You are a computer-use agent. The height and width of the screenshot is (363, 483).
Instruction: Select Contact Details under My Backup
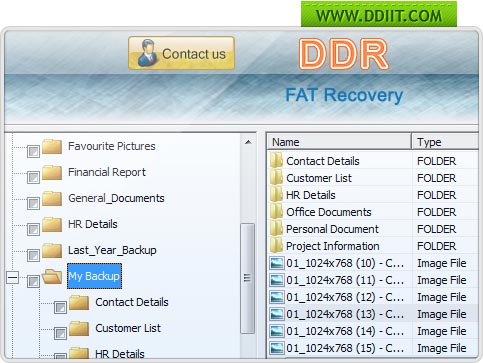(x=132, y=302)
